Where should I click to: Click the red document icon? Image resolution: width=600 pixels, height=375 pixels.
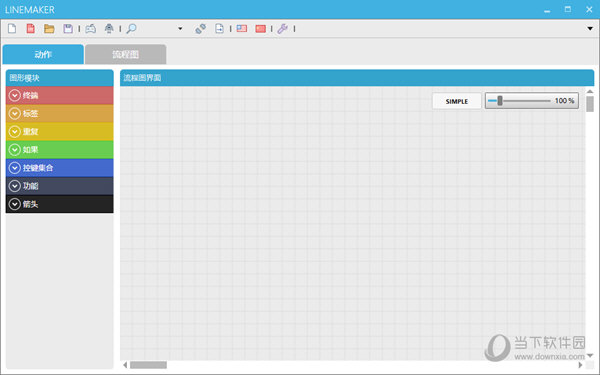pyautogui.click(x=31, y=29)
